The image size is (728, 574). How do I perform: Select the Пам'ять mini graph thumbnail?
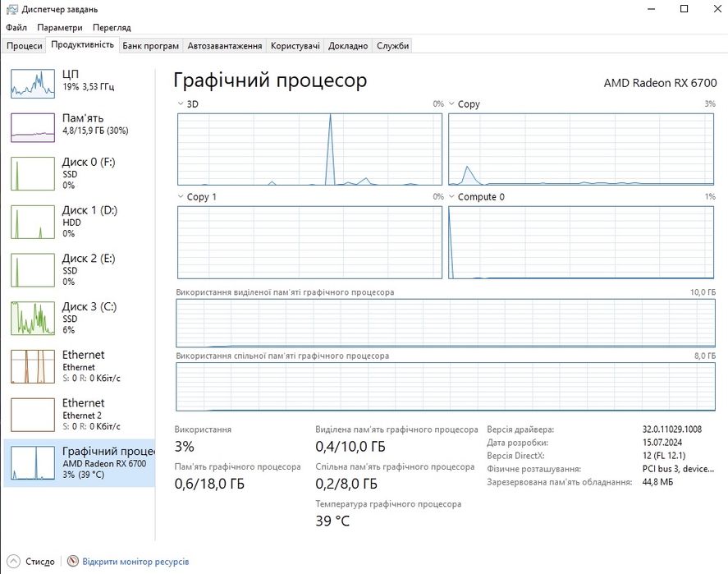(33, 126)
